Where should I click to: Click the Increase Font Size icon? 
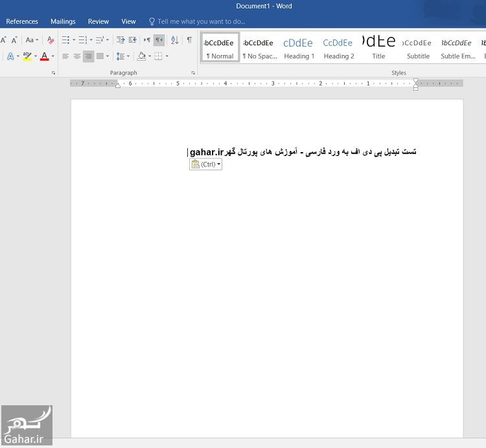click(4, 40)
